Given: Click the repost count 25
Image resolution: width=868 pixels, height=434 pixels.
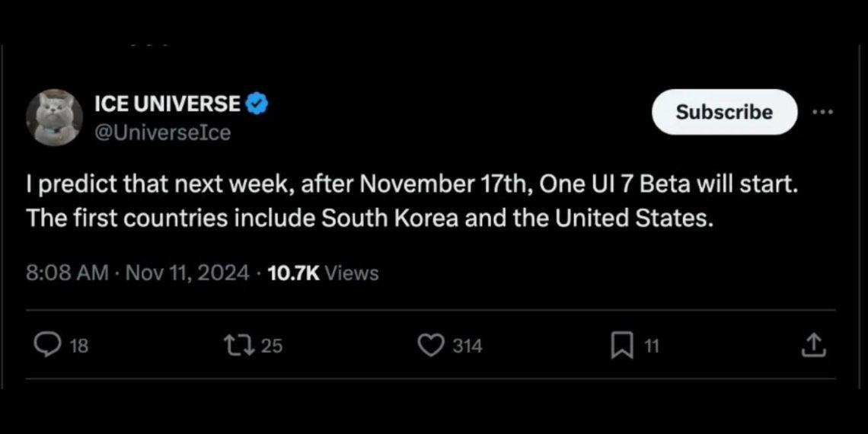Looking at the screenshot, I should click(x=271, y=346).
